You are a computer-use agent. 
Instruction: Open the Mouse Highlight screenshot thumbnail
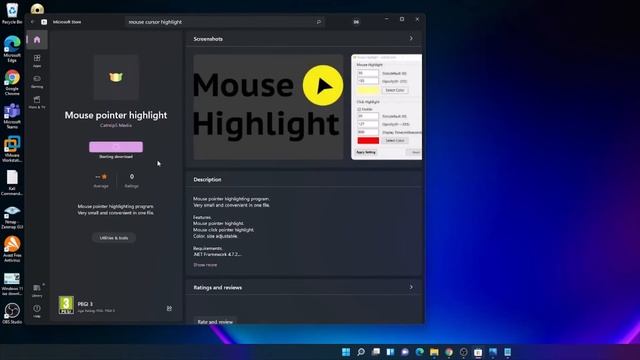click(x=268, y=107)
